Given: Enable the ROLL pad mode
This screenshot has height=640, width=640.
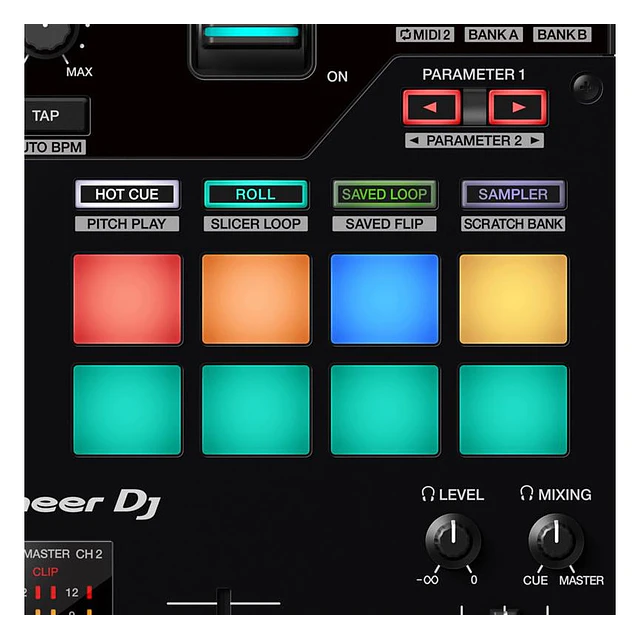Looking at the screenshot, I should click(255, 194).
